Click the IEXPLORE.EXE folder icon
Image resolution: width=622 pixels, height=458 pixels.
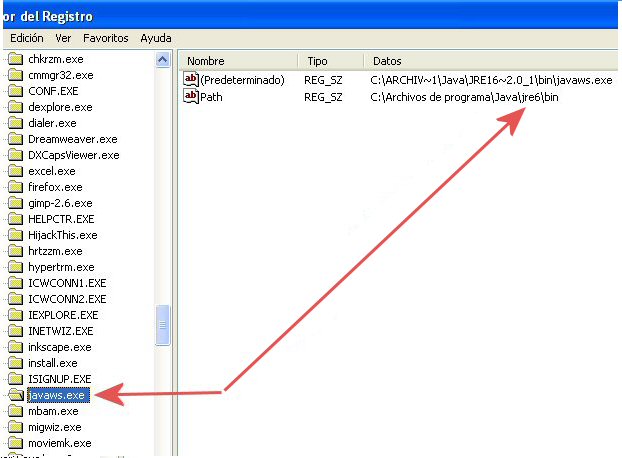(x=15, y=315)
